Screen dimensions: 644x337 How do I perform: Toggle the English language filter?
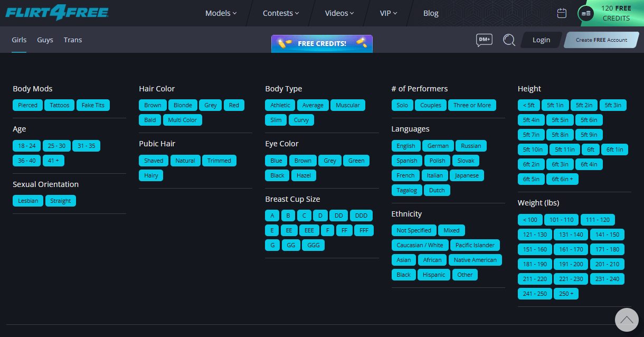point(406,146)
